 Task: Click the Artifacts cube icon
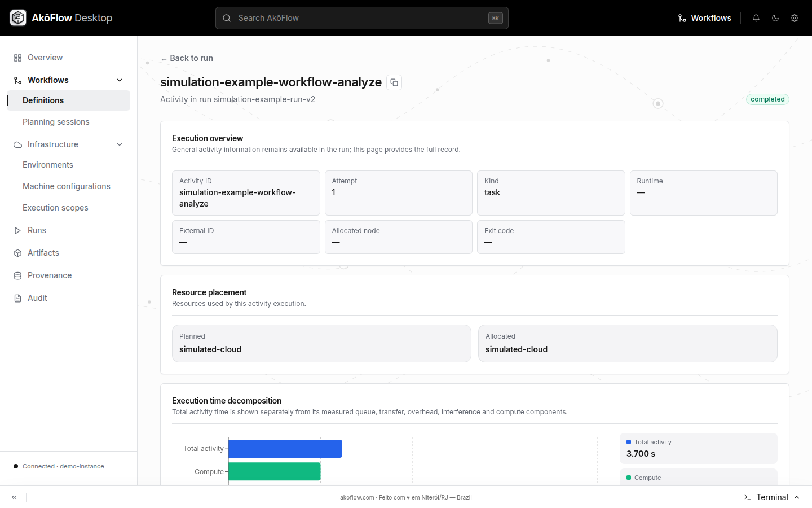(17, 253)
